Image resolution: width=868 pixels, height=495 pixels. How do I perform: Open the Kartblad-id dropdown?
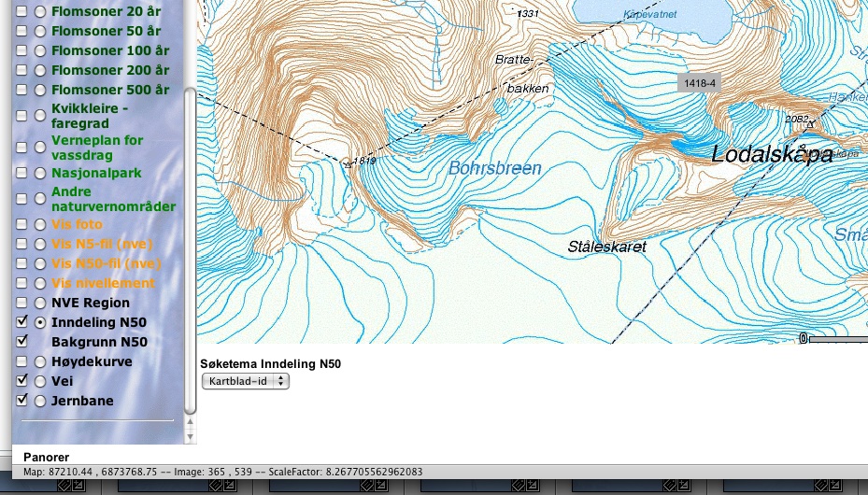[x=246, y=381]
